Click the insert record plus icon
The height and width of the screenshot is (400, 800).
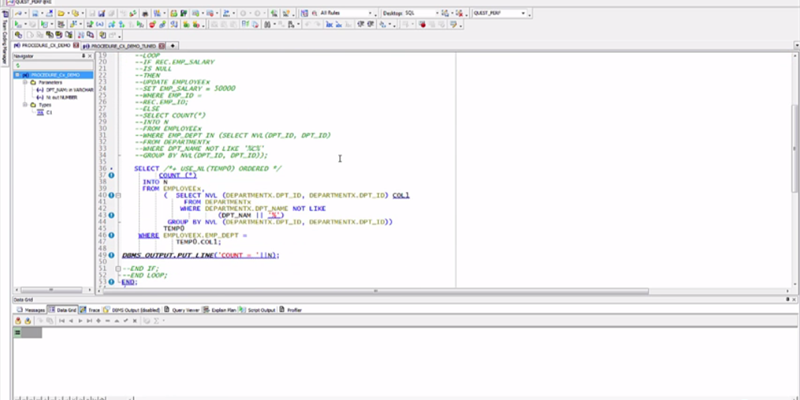click(98, 320)
